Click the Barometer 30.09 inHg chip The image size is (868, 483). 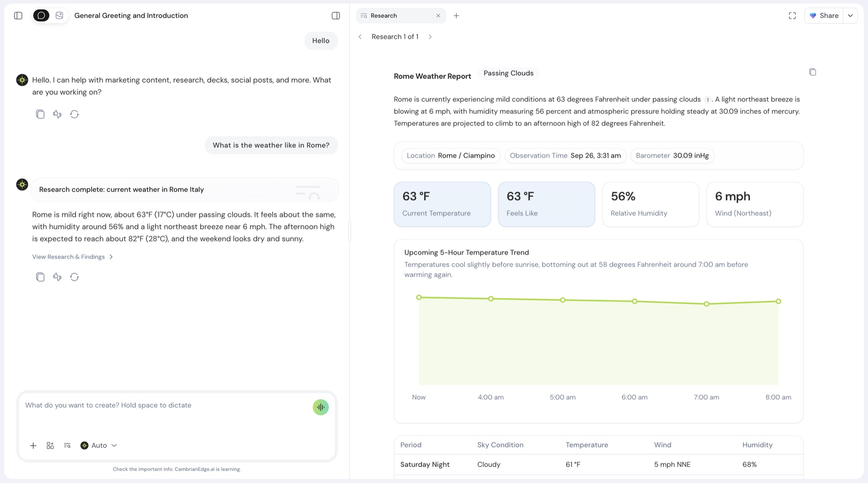pos(672,155)
